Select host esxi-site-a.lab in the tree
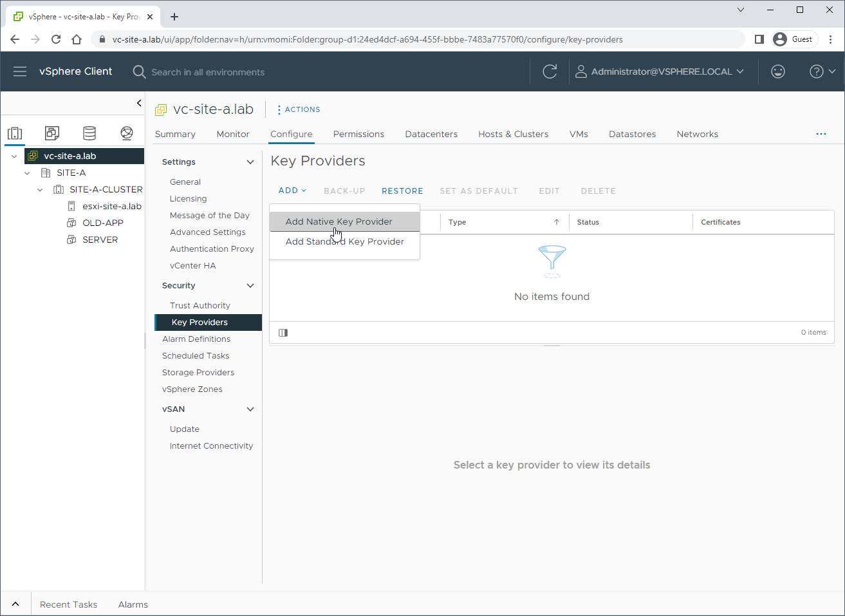 (x=112, y=206)
